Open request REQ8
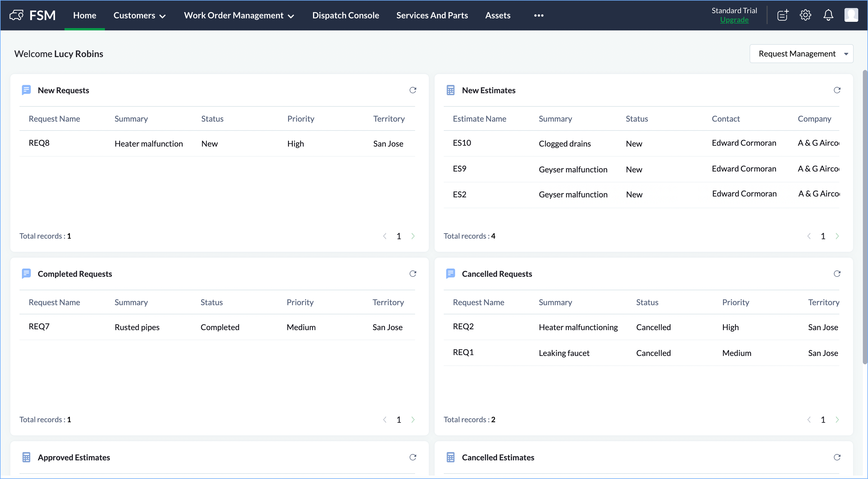The height and width of the screenshot is (479, 868). 39,143
